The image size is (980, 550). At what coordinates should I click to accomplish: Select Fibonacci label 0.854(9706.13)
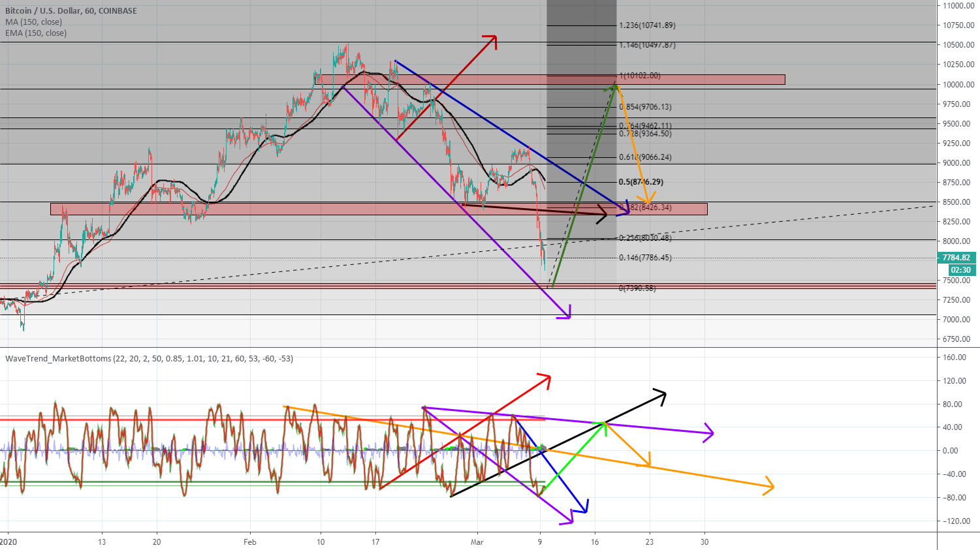(645, 107)
